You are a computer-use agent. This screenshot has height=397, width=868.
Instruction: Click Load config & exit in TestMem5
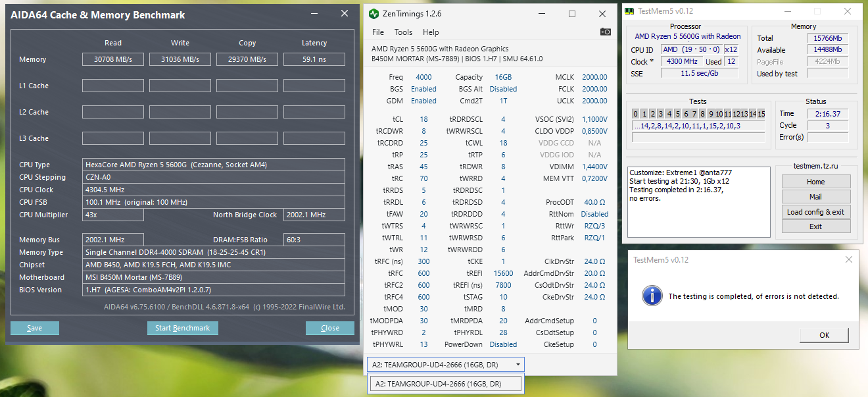(815, 211)
